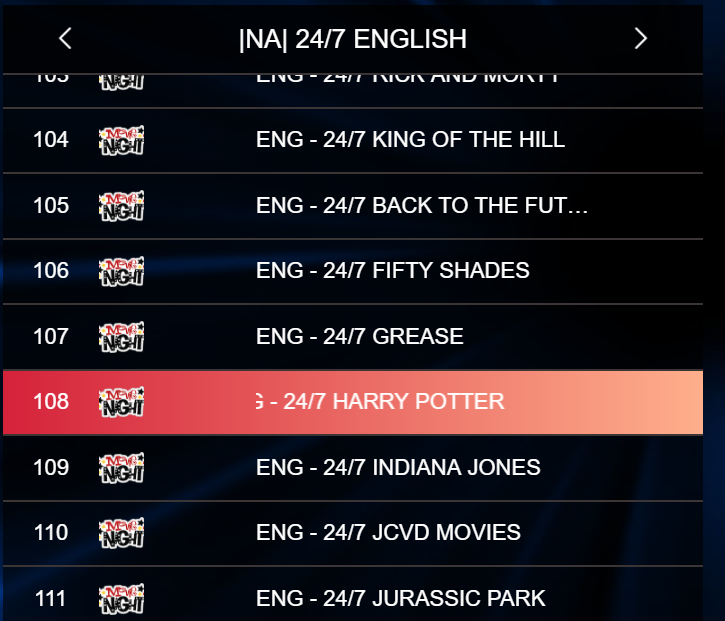Click the |NA| 24/7 ENGLISH category title
This screenshot has height=621, width=725.
pos(353,39)
